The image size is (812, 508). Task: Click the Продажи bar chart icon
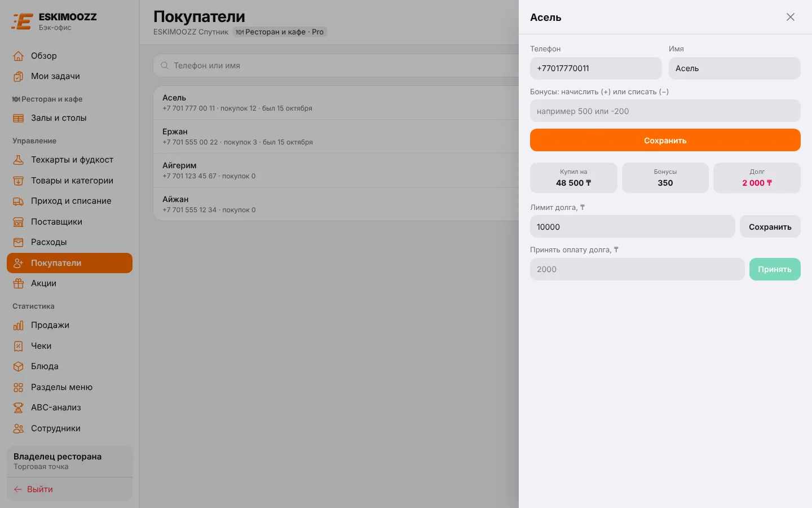[x=19, y=325]
